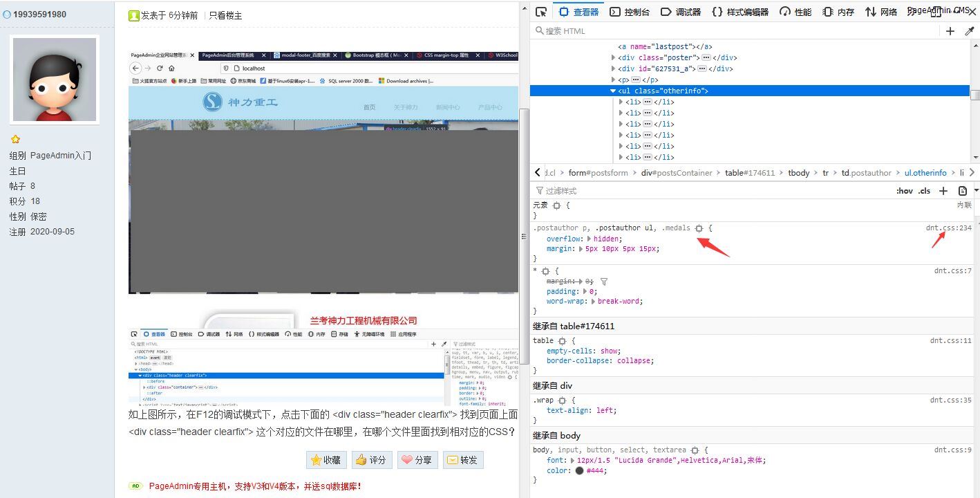Click the 分享 heart share button
Screen dimensions: 980x498
(417, 460)
